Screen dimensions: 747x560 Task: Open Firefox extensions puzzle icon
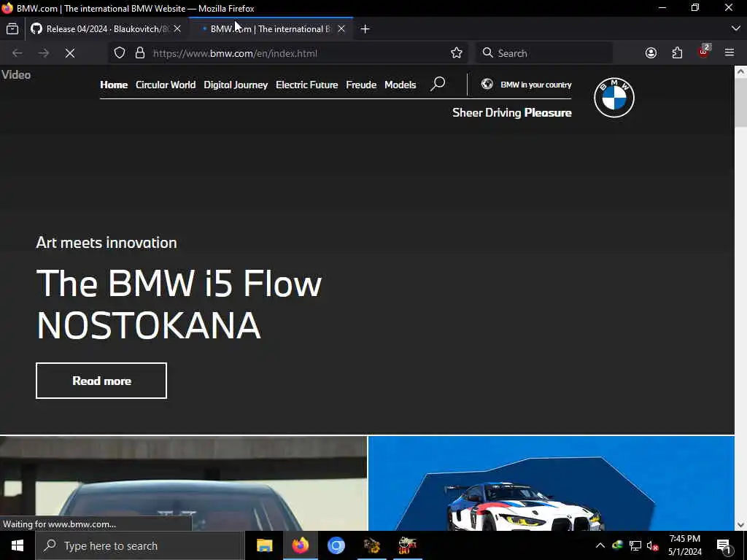677,52
